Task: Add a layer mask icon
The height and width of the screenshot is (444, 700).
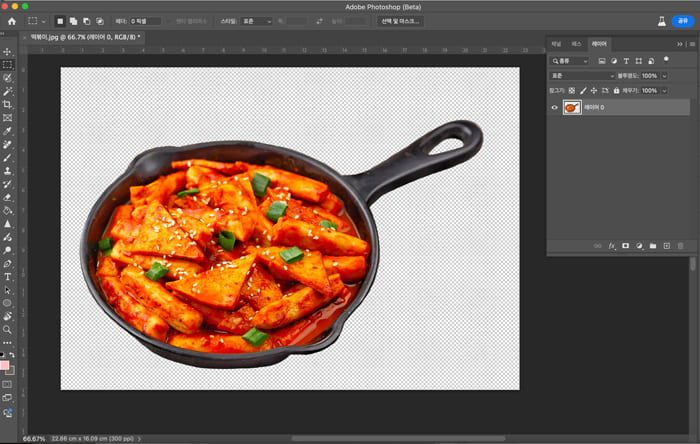Action: [625, 246]
